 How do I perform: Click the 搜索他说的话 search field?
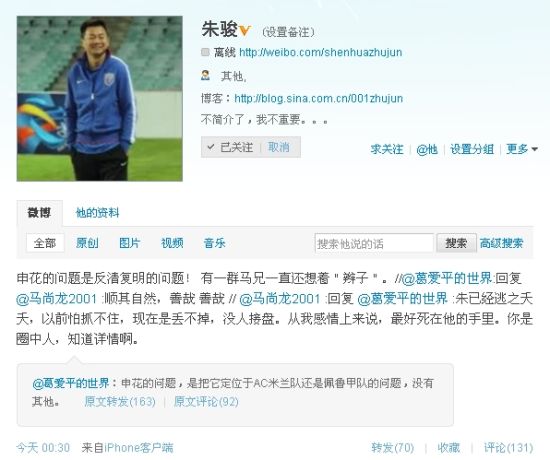[x=374, y=243]
